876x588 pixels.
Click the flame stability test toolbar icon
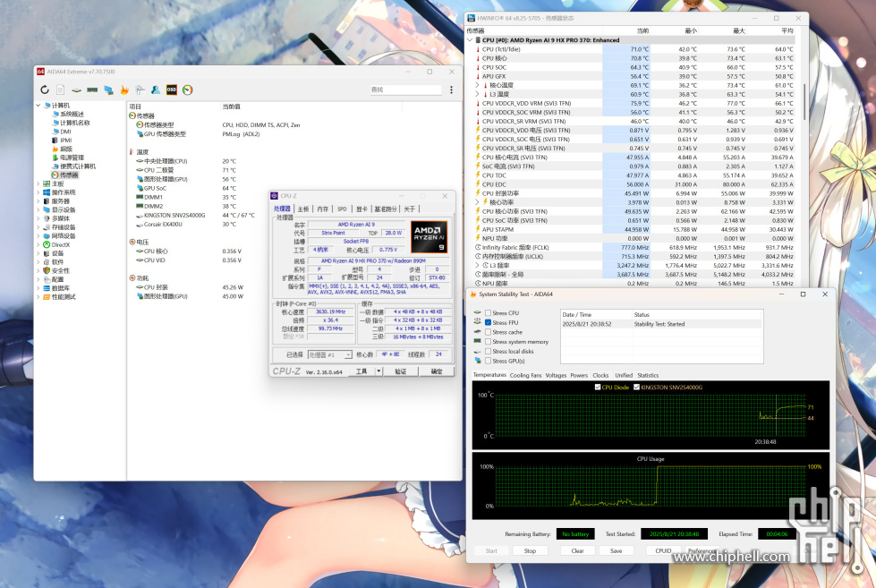pos(124,90)
